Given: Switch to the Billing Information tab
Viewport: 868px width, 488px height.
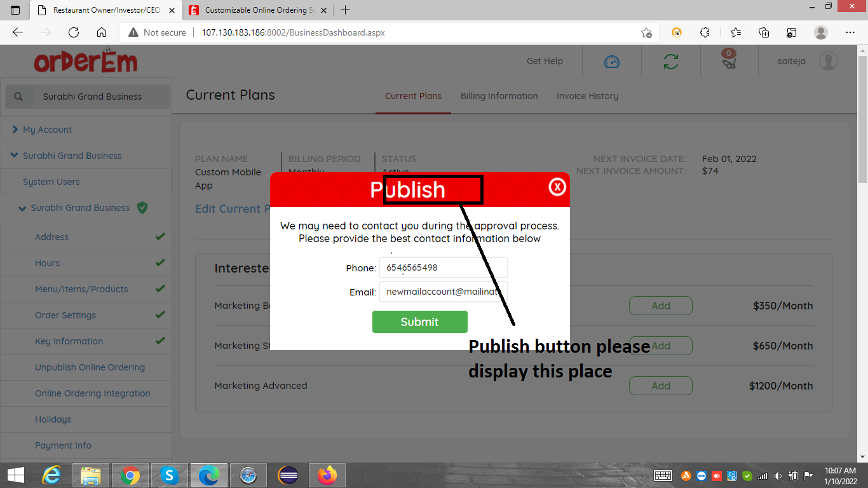Looking at the screenshot, I should (x=499, y=96).
